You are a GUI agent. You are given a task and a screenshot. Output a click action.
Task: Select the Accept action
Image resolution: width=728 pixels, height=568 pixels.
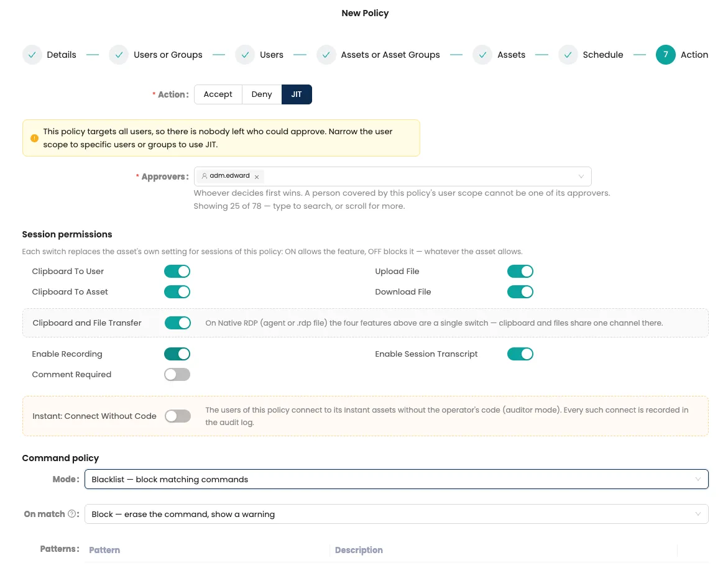(x=218, y=94)
